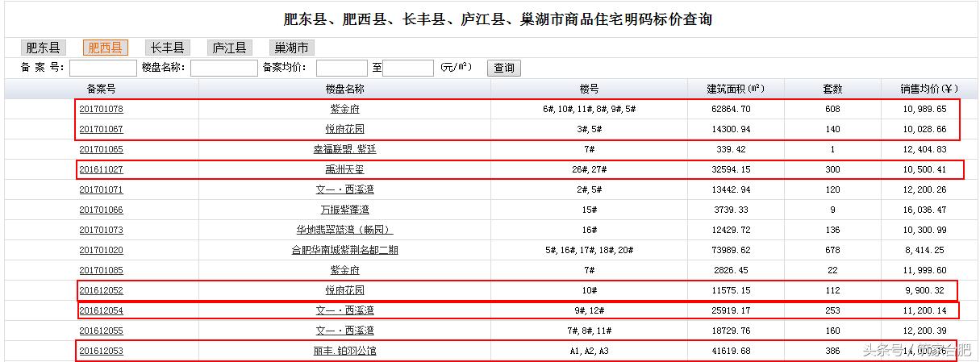
Task: Open record number 201701071 link
Action: 101,189
